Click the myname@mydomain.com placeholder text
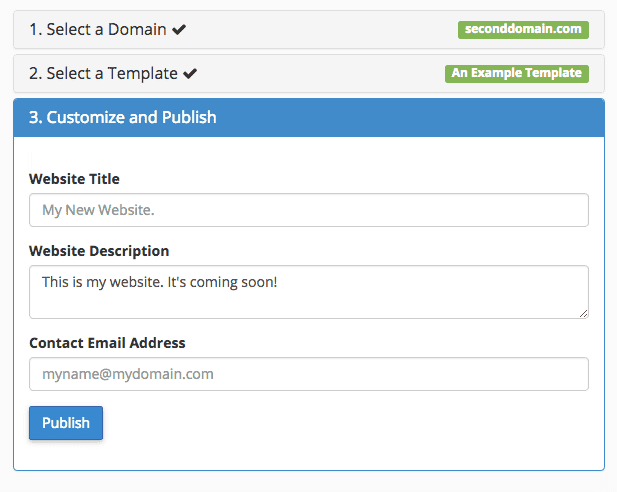617x492 pixels. 128,375
